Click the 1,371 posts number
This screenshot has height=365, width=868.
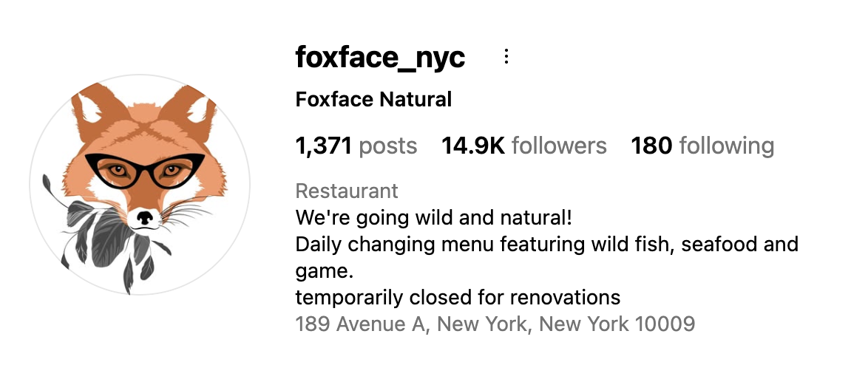coord(323,146)
